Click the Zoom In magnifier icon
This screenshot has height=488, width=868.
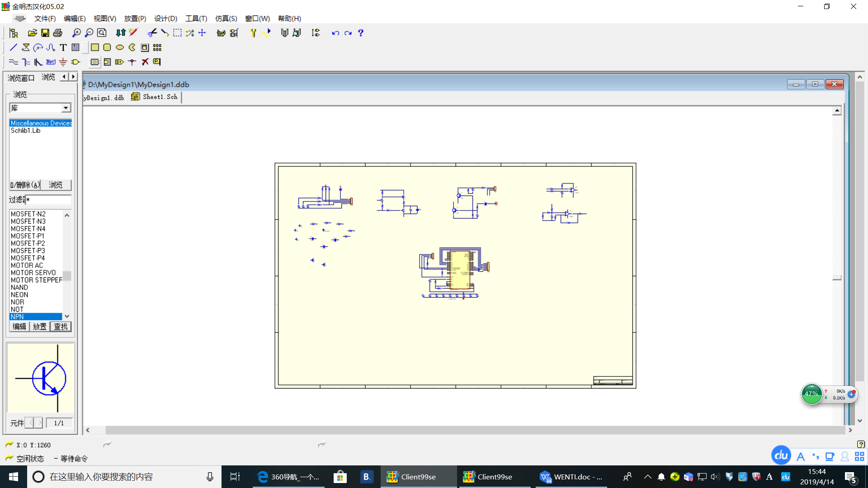(76, 33)
